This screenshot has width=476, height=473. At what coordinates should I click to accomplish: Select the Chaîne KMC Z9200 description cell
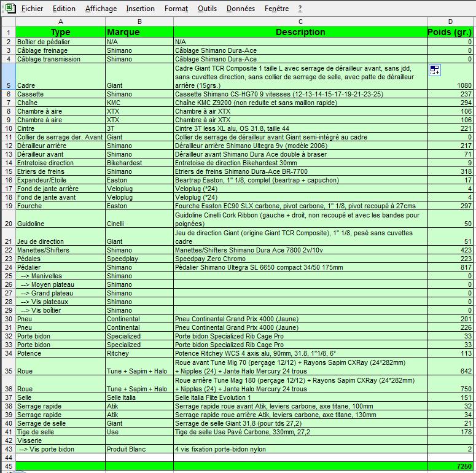click(300, 103)
